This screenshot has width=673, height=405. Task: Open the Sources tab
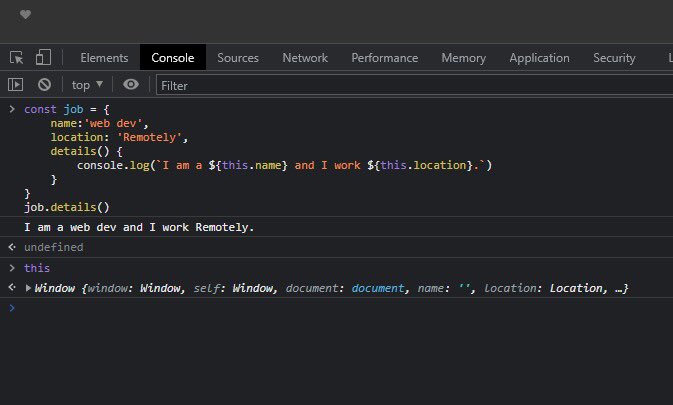pyautogui.click(x=238, y=57)
